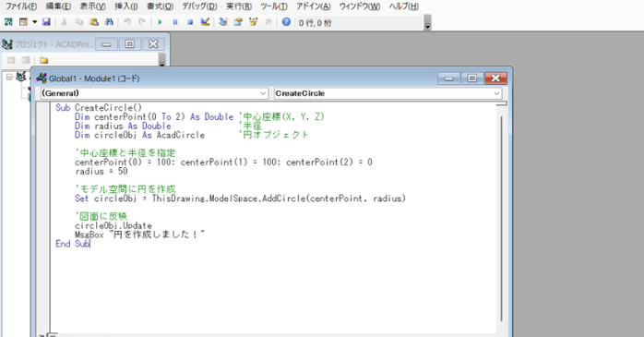Screen dimensions: 644x337
Task: Open Project Explorer toolbar icon
Action: (223, 22)
